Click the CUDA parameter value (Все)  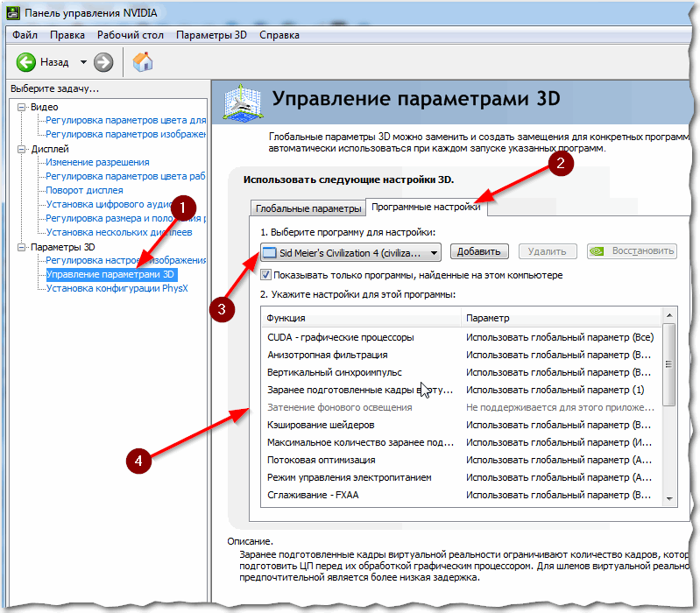click(560, 337)
